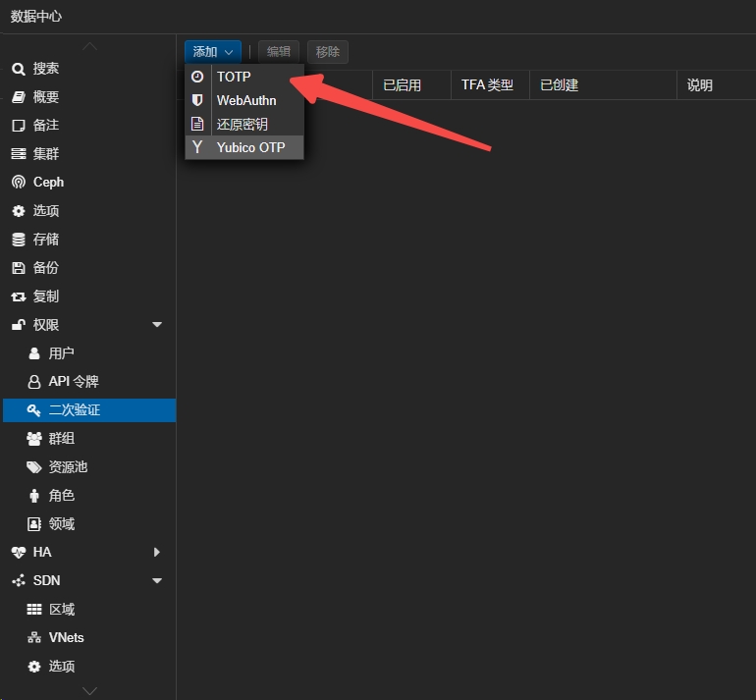Click the database icon beside 存储
Viewport: 756px width, 700px height.
19,240
